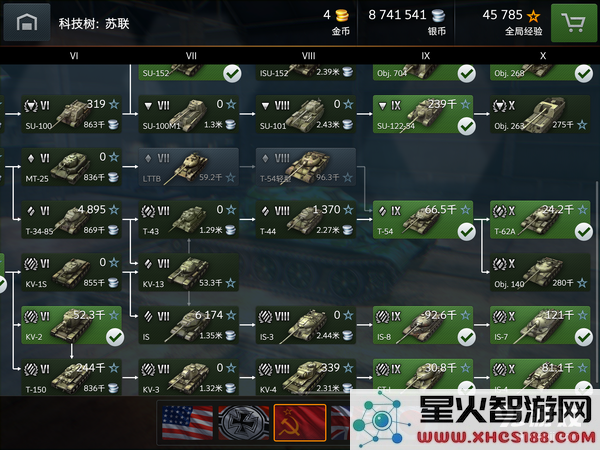600x450 pixels.
Task: Open the T-34-85 tank card
Action: pyautogui.click(x=72, y=220)
